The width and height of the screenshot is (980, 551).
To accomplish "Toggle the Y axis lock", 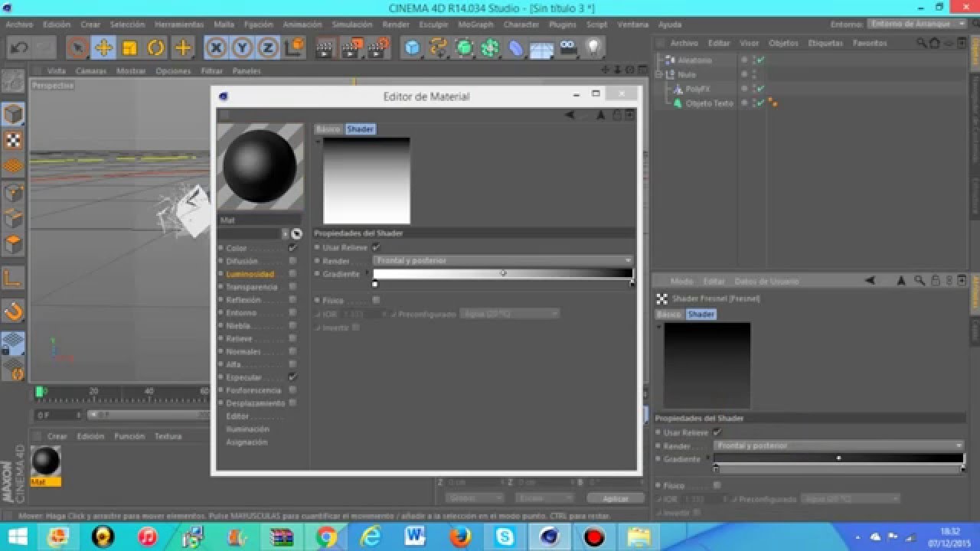I will 242,48.
